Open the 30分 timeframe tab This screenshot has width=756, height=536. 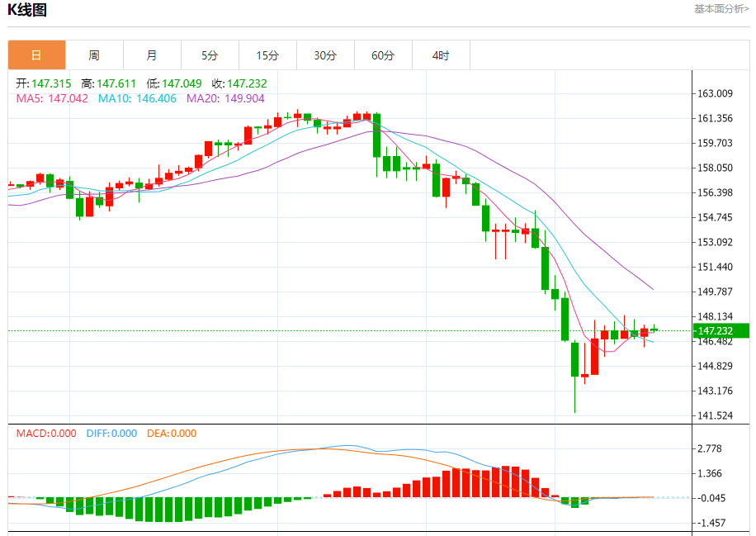(325, 55)
